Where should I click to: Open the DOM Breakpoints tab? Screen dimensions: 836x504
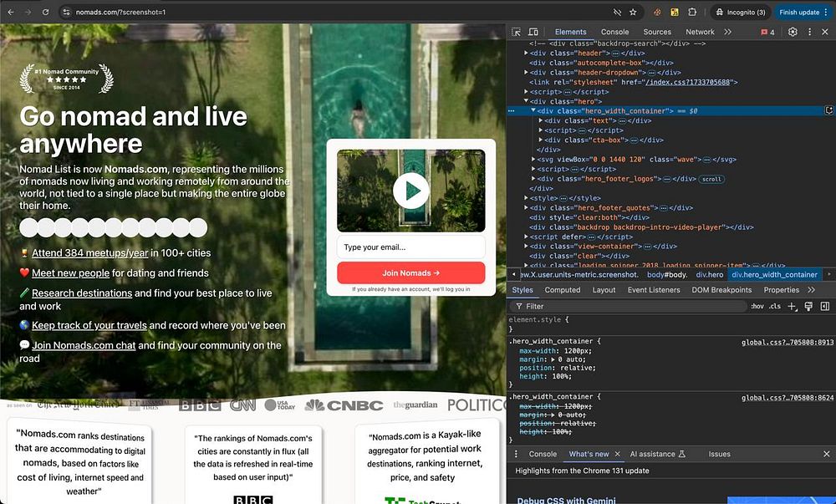tap(721, 290)
